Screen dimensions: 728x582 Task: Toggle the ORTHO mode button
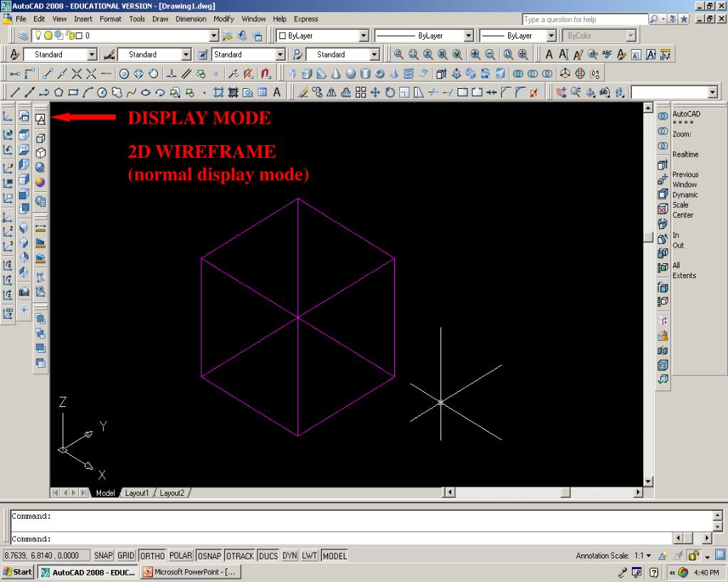point(152,556)
